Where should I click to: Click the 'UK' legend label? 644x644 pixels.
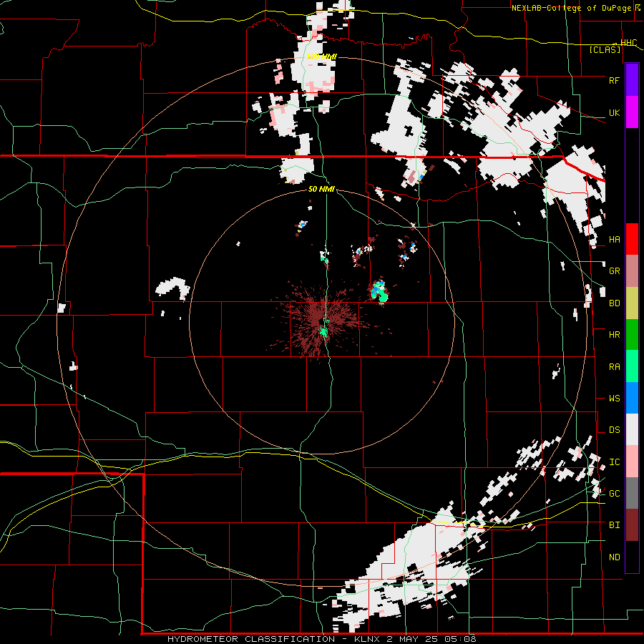pos(614,112)
